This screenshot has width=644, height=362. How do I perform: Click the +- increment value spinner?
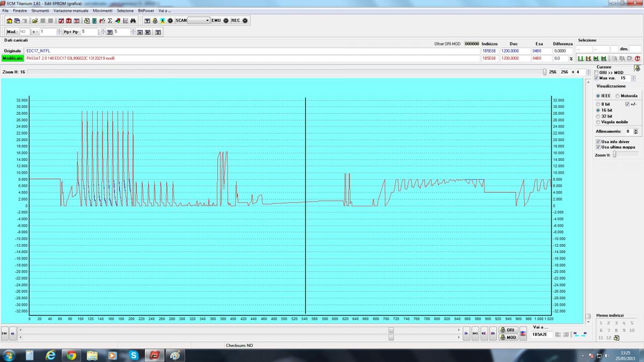click(x=59, y=32)
